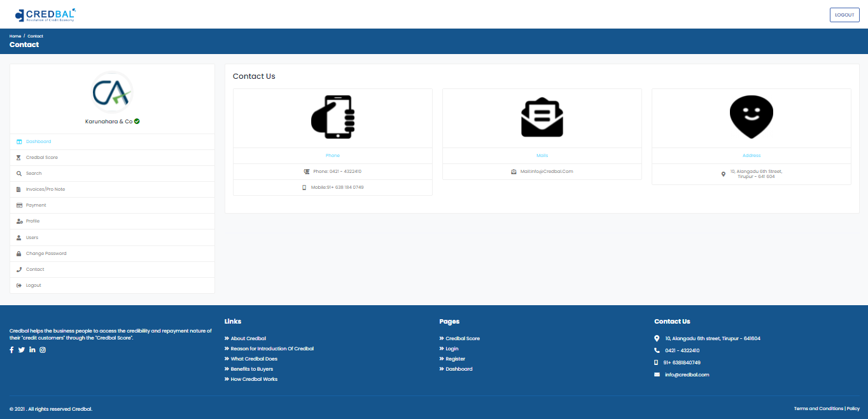Image resolution: width=868 pixels, height=419 pixels.
Task: Click '10, Alangadu 6th Street' in the Address card
Action: coord(756,171)
